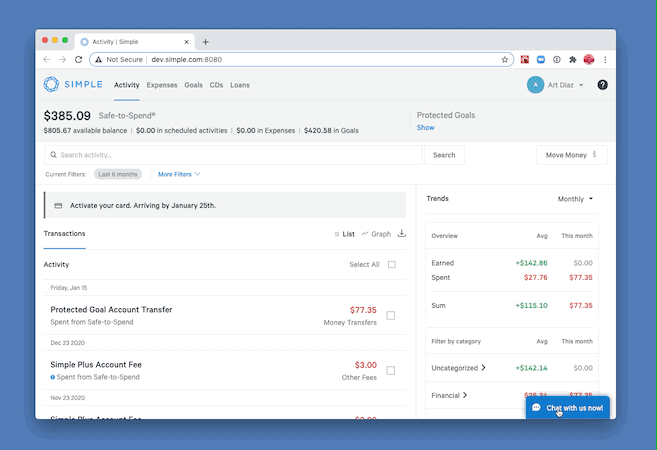Open the help question mark icon
This screenshot has width=657, height=450.
tap(603, 85)
